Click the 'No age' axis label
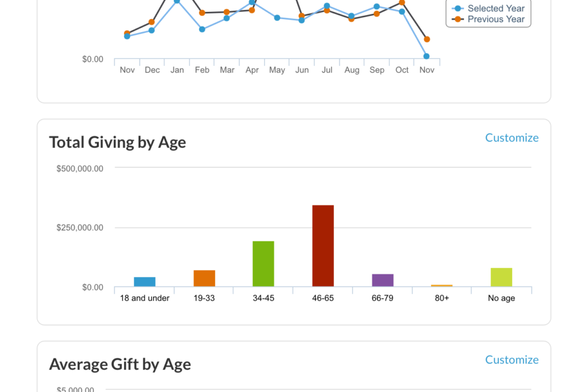588x392 pixels. [501, 298]
